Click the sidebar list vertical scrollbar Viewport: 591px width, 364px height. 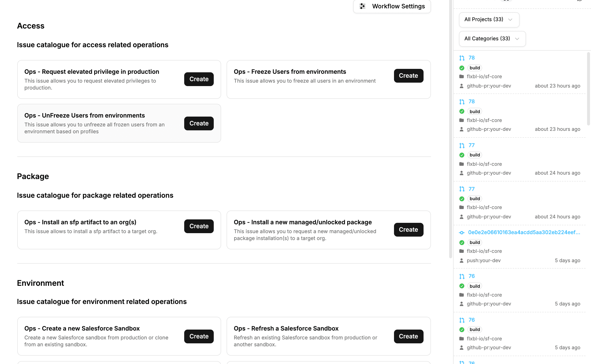coord(589,89)
